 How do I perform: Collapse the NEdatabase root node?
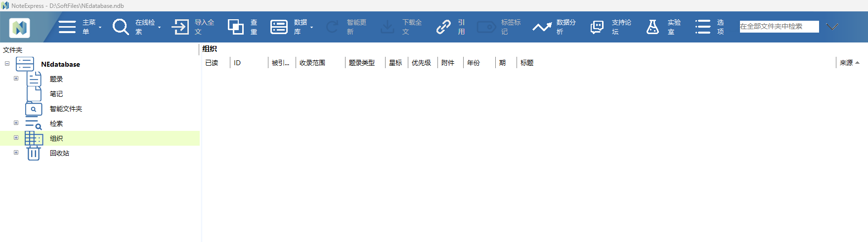[7, 64]
